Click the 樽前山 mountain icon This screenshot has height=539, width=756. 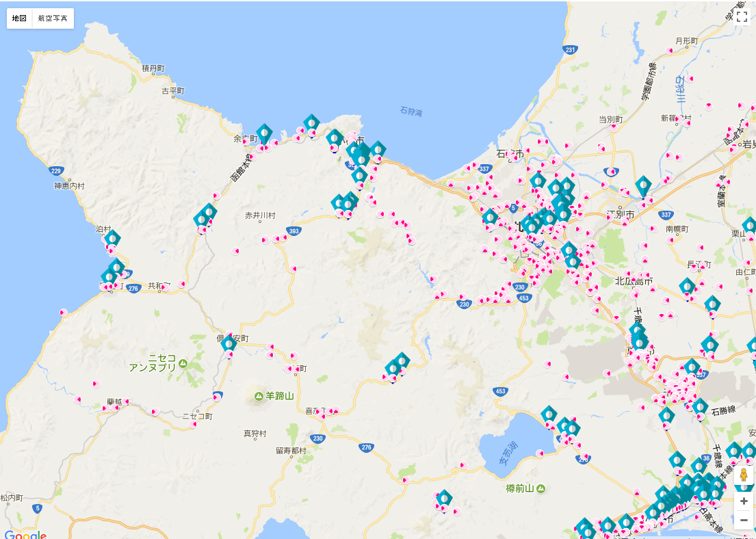541,489
